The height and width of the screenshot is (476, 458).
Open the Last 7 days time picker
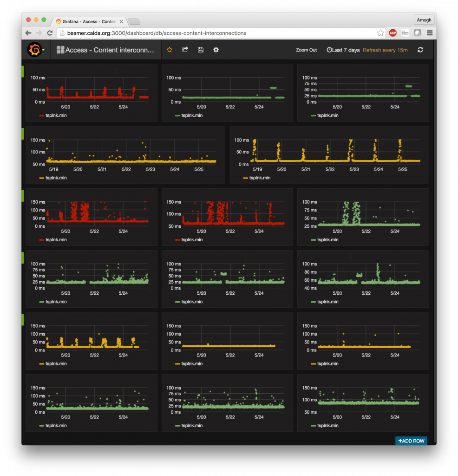point(343,50)
